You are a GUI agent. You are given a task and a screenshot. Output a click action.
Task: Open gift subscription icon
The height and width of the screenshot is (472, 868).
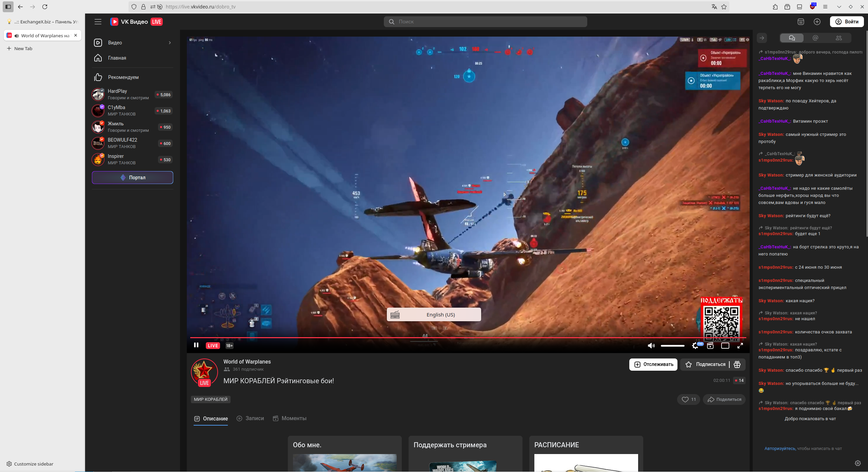[737, 364]
